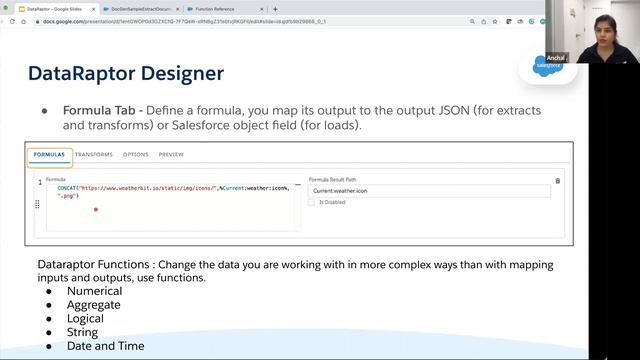Image resolution: width=640 pixels, height=360 pixels.
Task: Click inside the CONCAT formula editor
Action: (x=173, y=207)
